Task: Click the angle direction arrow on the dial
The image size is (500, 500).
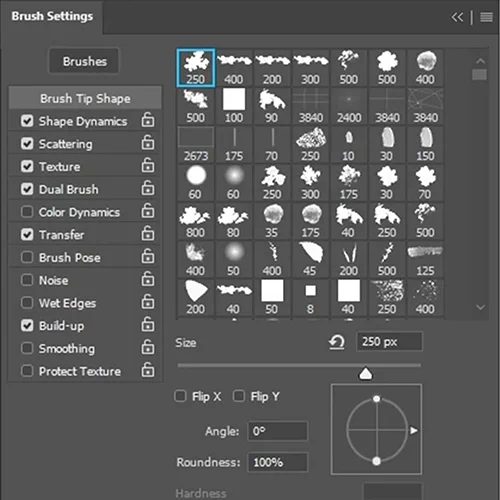Action: [414, 430]
